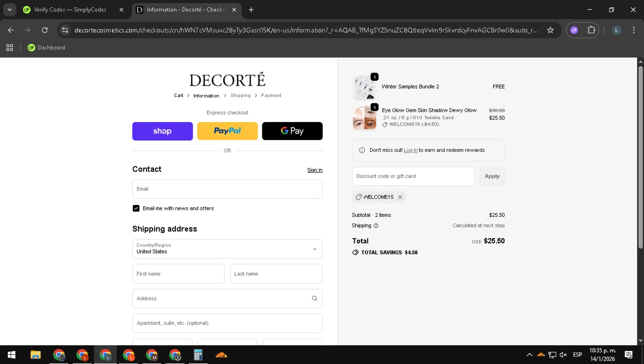644x364 pixels.
Task: Focus Discount code or gift card field
Action: tap(413, 176)
